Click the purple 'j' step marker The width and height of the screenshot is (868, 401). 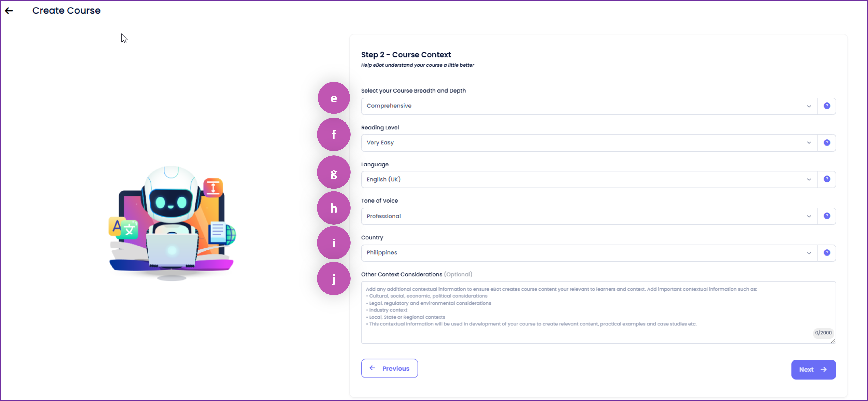coord(334,279)
